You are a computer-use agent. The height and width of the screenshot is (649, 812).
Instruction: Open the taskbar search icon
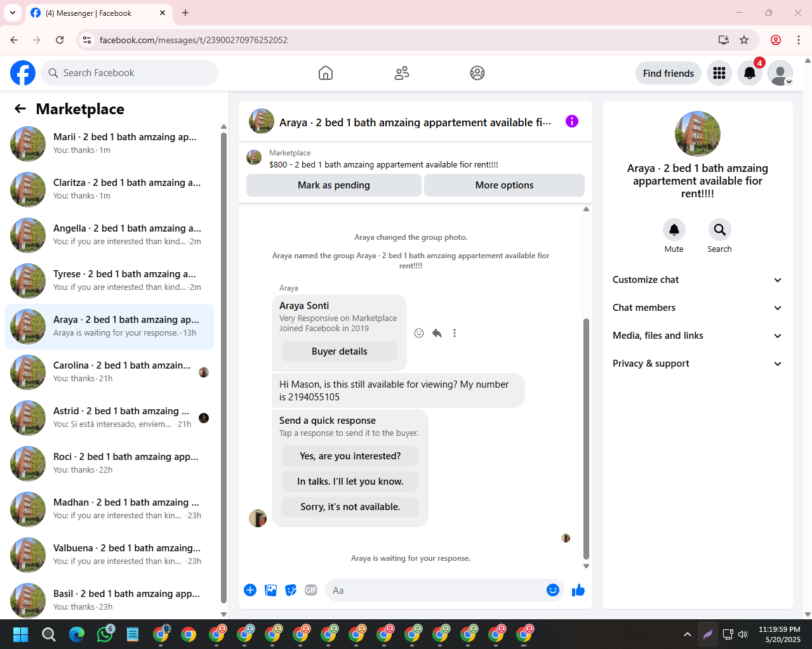click(49, 634)
